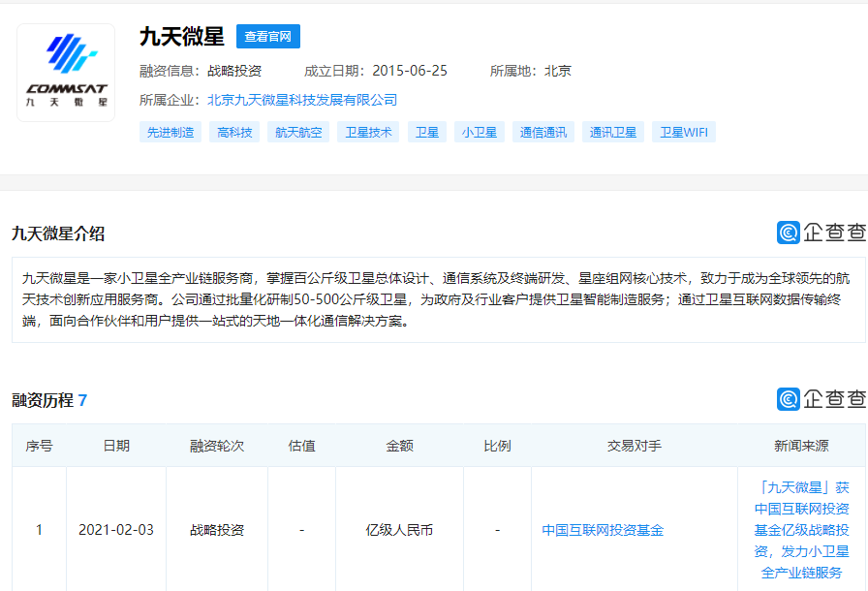This screenshot has width=868, height=591.
Task: Click 战略投资 beside 融资信息 in header
Action: 234,71
